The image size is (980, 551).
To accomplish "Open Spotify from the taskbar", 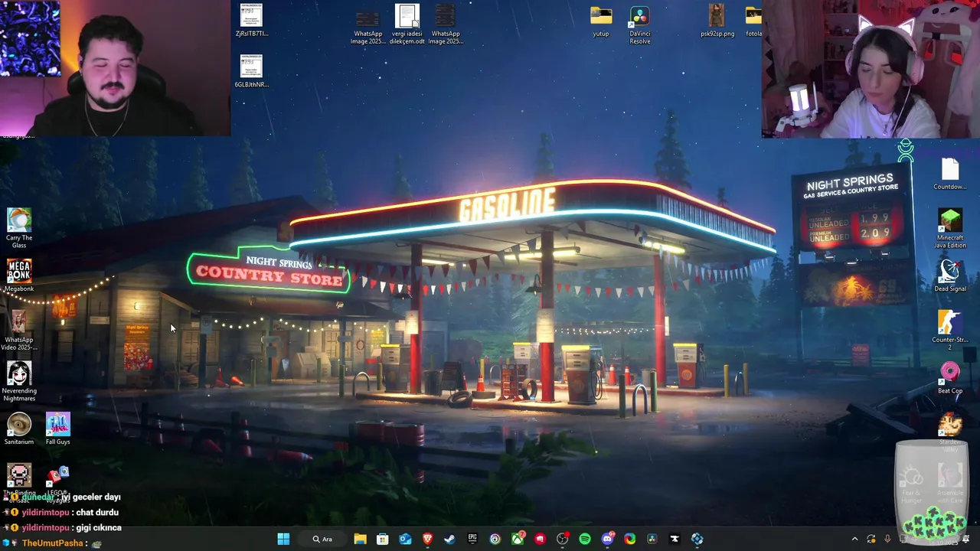I will [585, 539].
